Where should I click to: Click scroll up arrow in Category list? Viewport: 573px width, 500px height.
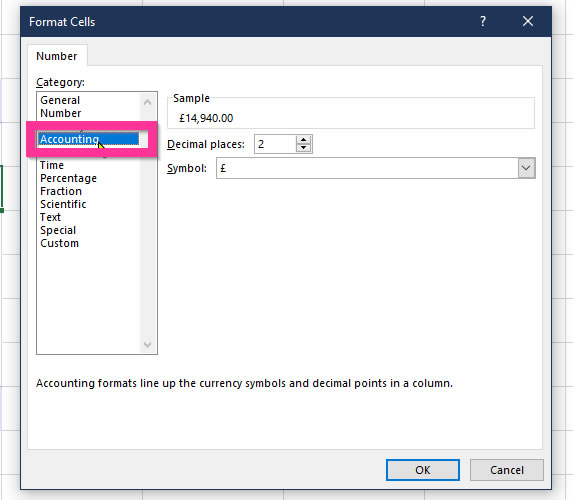click(x=148, y=102)
